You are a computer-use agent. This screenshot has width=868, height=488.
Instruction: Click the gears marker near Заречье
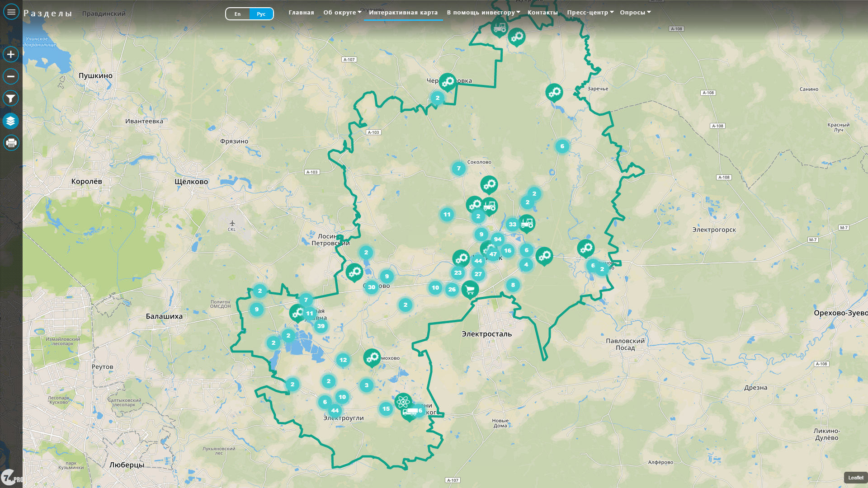(x=554, y=93)
